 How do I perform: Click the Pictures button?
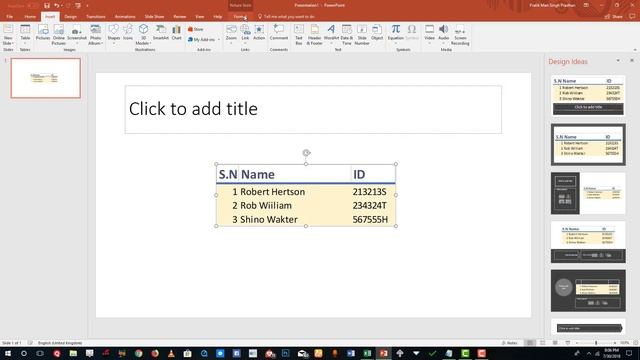click(42, 33)
